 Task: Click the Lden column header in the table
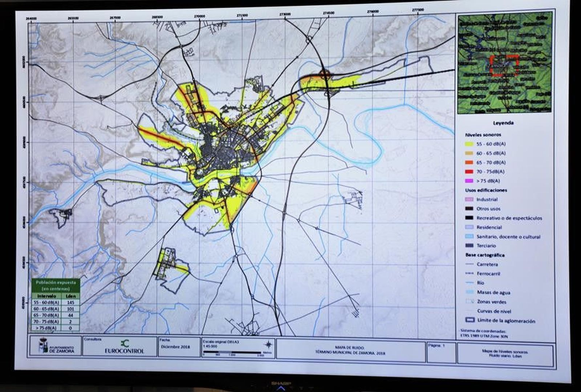tap(70, 296)
